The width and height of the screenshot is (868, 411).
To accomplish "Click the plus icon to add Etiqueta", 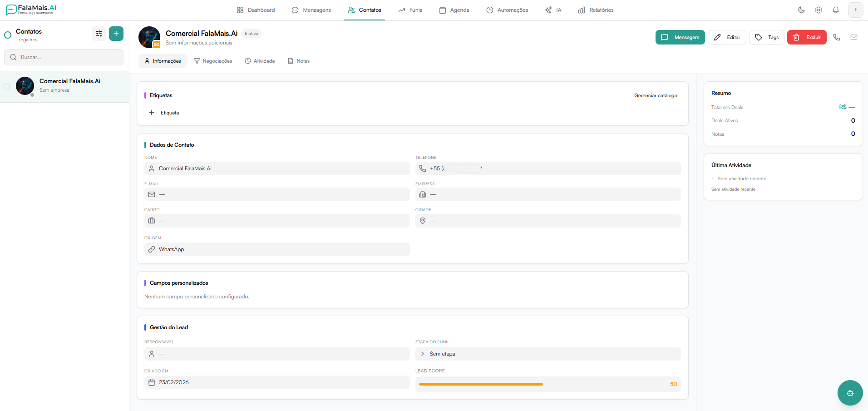I will click(x=152, y=113).
